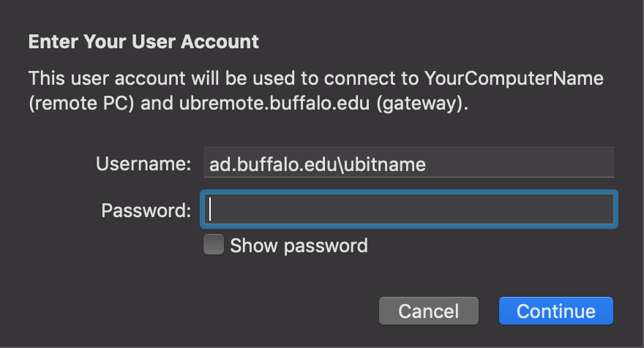Focus the Password input field
This screenshot has height=348, width=644.
point(410,210)
